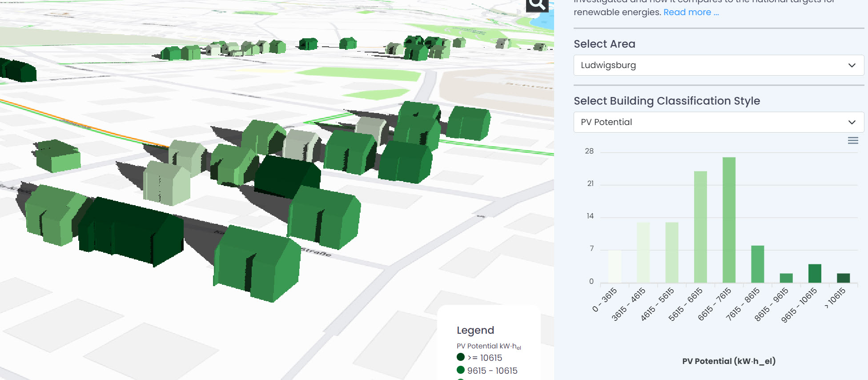Click the 4615 - 5615 histogram bar
This screenshot has height=380, width=868.
pyautogui.click(x=671, y=252)
